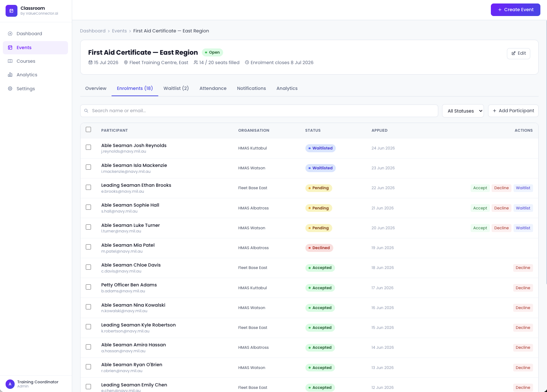Open the All Statuses dropdown
547x392 pixels.
[463, 111]
